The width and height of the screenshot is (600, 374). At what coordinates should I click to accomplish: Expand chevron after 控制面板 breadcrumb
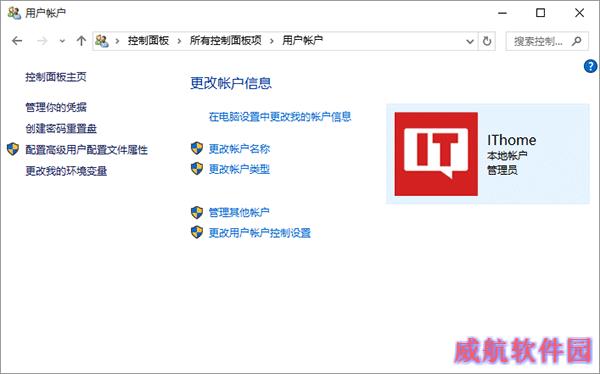pos(179,41)
